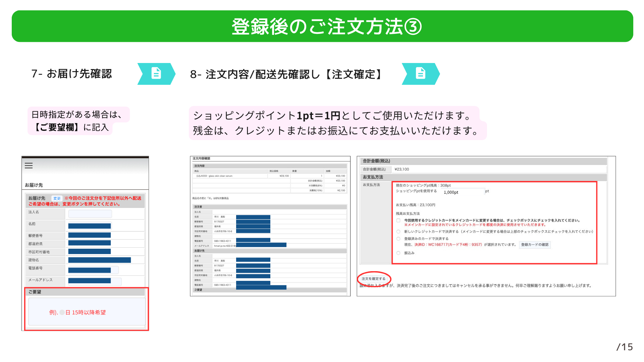644x362 pixels.
Task: Click the 建物名 field in delivery form
Action: tap(100, 260)
